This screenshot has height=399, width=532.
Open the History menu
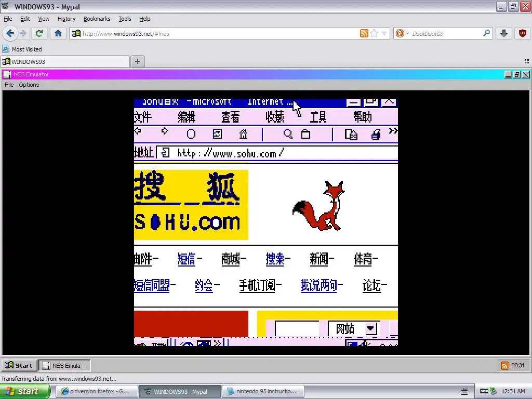[x=66, y=19]
